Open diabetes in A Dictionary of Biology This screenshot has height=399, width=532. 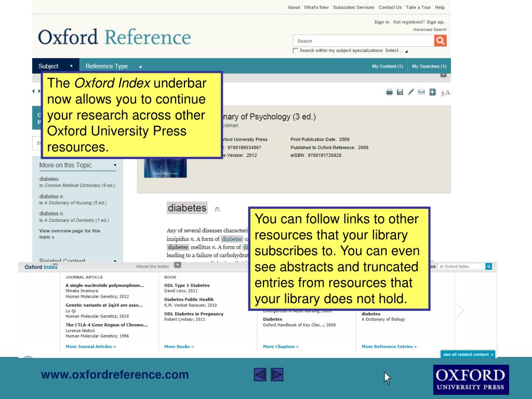coord(371,314)
